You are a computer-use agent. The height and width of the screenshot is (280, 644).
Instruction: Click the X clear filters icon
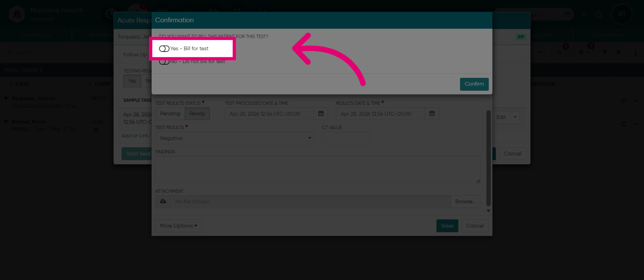coord(619,52)
